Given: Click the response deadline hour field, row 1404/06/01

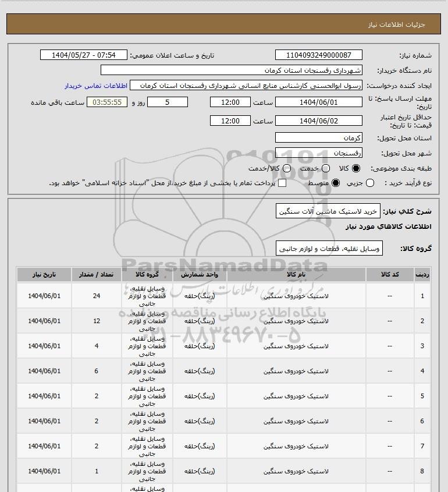Looking at the screenshot, I should tap(230, 102).
